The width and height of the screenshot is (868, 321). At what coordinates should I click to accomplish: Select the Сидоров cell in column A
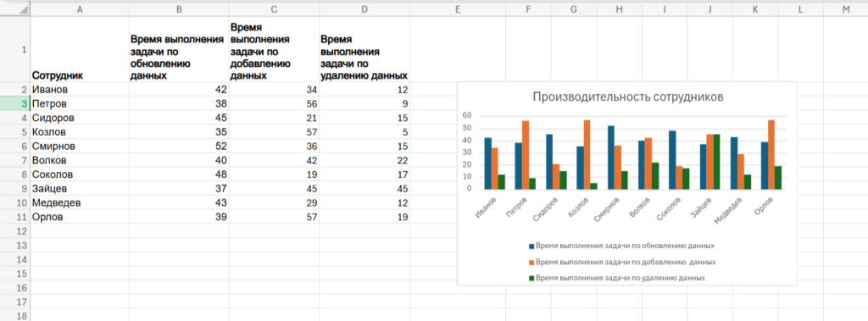click(80, 118)
